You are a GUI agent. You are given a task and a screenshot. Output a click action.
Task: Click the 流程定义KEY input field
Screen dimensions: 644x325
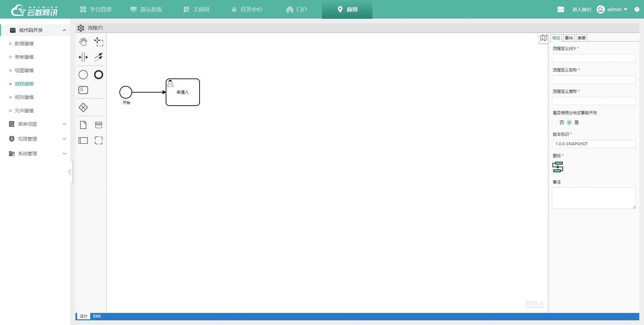pyautogui.click(x=594, y=58)
